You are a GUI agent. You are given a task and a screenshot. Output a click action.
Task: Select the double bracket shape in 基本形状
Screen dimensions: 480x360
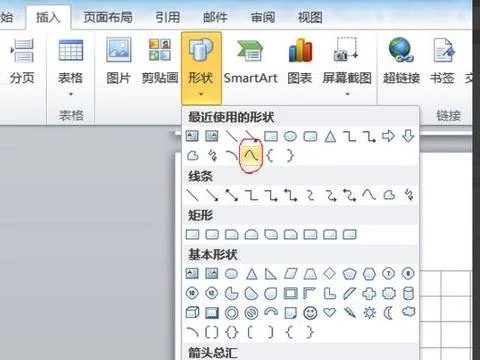point(212,332)
